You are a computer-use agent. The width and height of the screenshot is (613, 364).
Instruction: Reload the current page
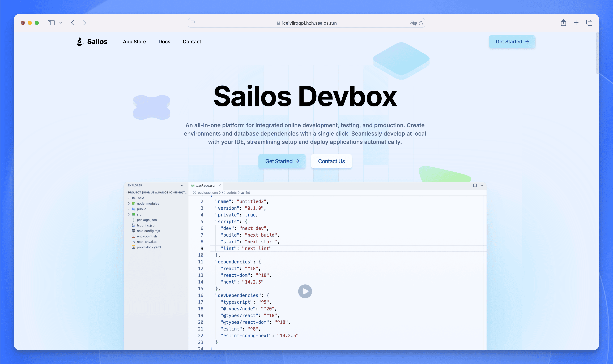[x=421, y=23]
